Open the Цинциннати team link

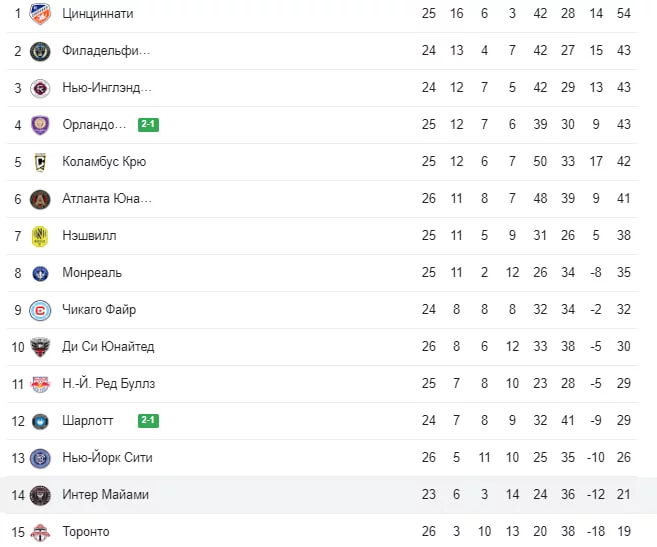point(98,13)
